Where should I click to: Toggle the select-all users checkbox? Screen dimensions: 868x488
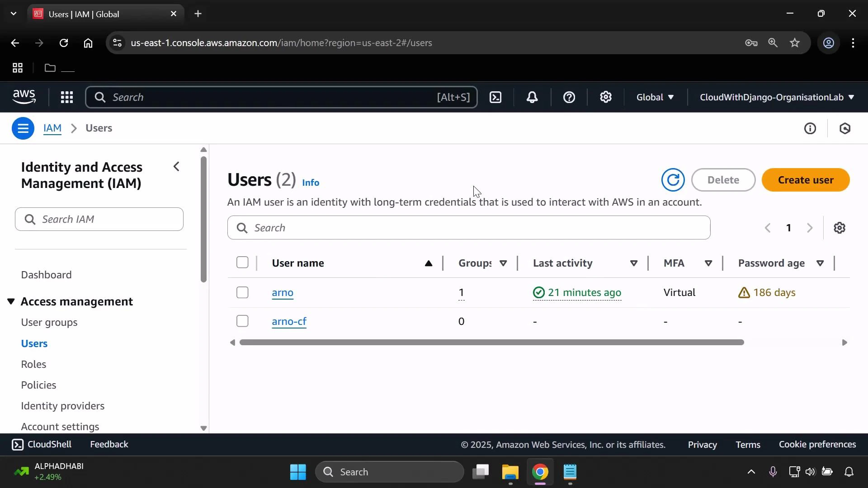(x=243, y=262)
